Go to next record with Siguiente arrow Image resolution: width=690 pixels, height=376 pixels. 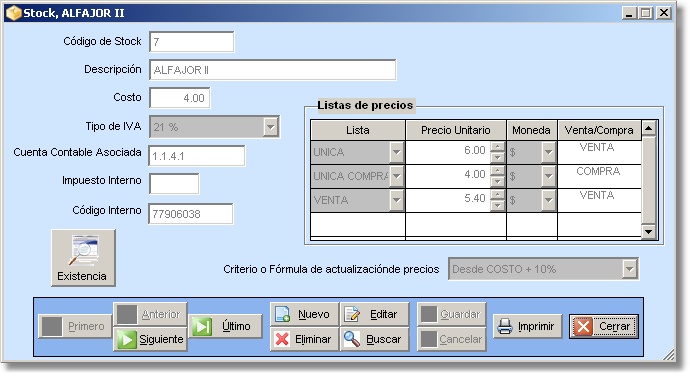[x=150, y=339]
